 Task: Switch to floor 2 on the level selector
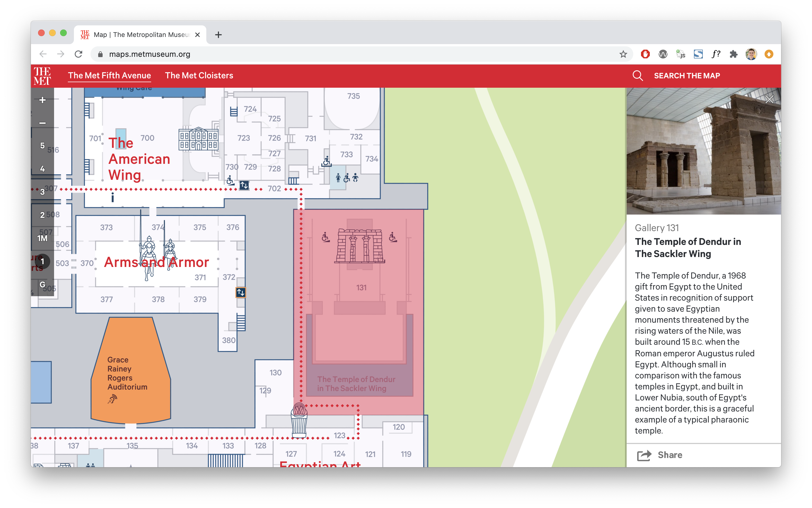click(x=42, y=215)
